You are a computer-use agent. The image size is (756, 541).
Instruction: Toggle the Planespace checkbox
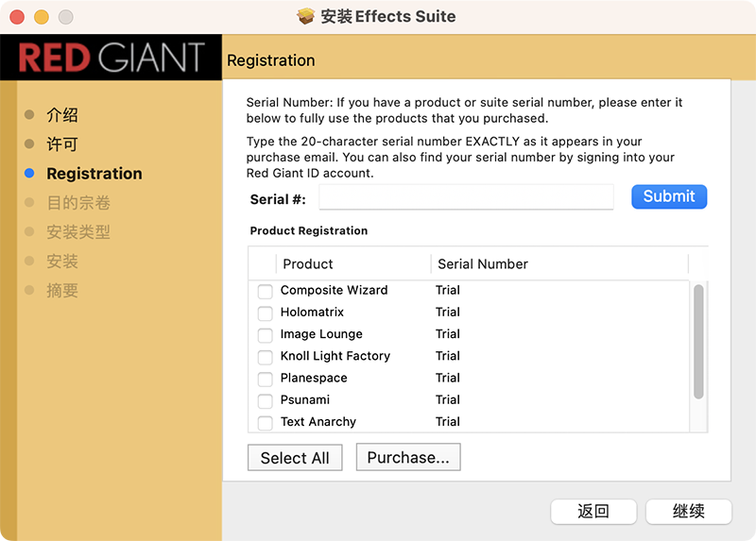[266, 379]
